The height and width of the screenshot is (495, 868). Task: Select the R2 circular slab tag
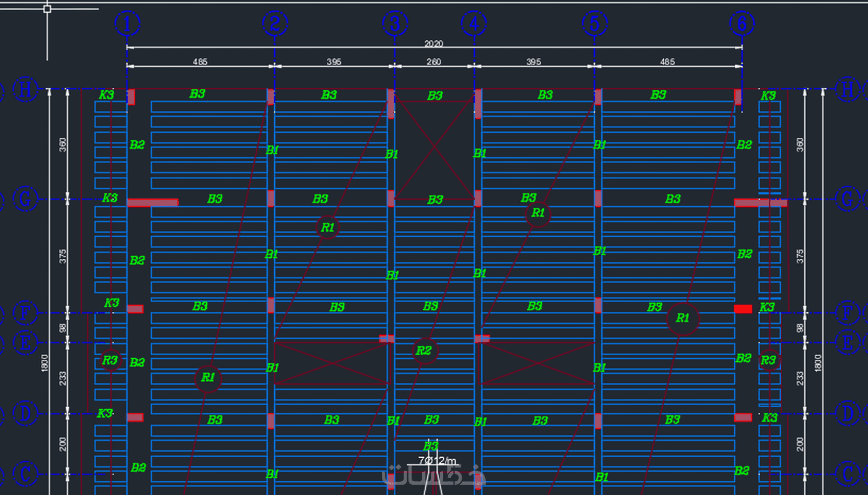click(x=424, y=351)
